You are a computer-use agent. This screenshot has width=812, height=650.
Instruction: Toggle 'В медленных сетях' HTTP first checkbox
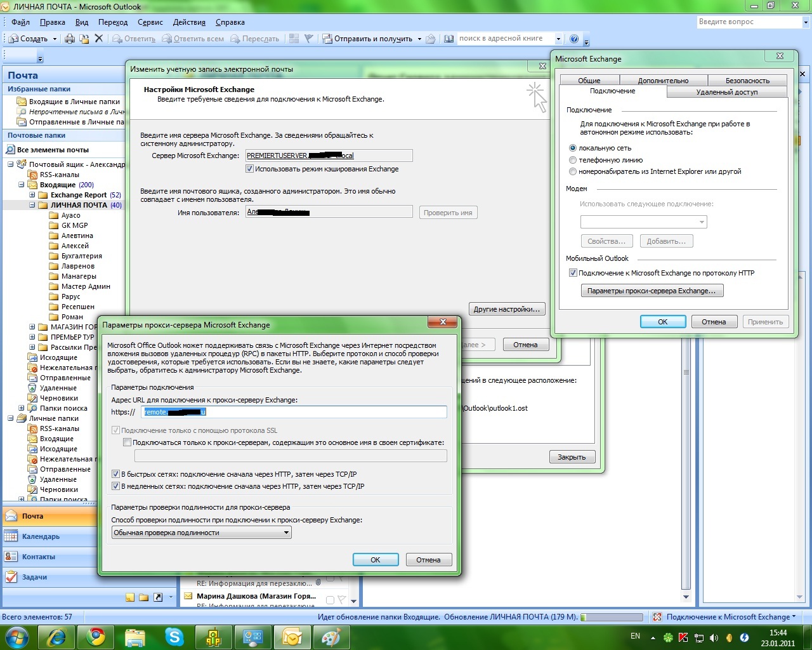[x=115, y=486]
